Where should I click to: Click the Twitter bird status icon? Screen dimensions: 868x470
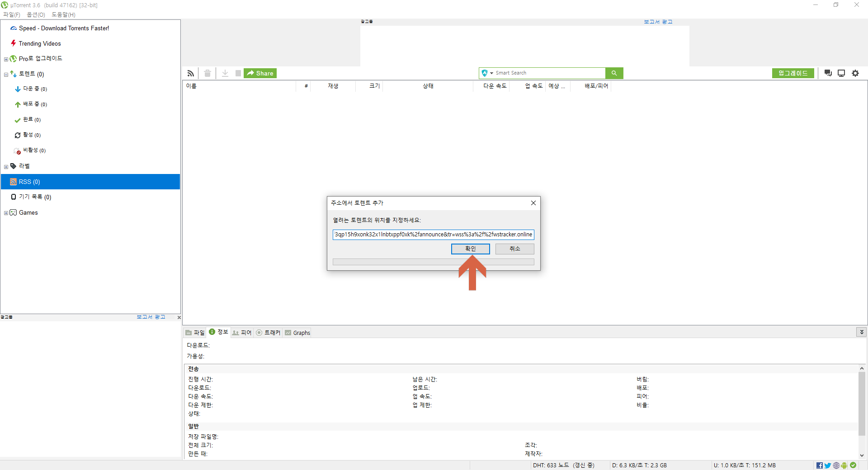828,465
